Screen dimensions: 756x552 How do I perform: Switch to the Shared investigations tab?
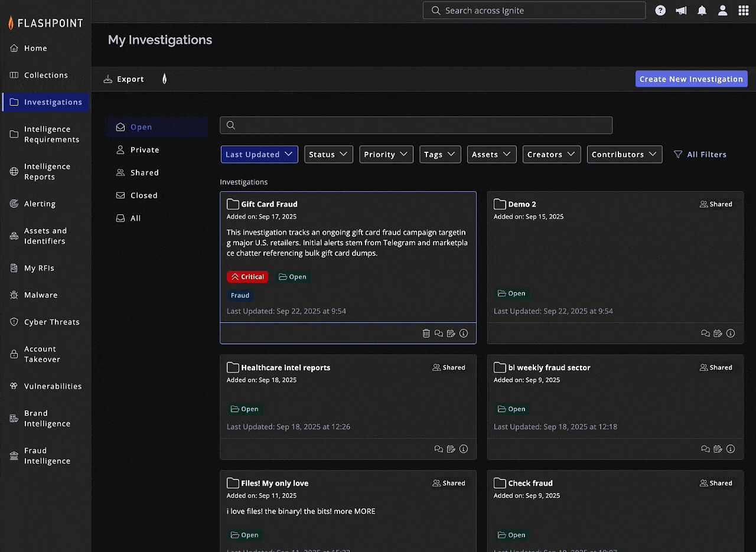coord(144,173)
